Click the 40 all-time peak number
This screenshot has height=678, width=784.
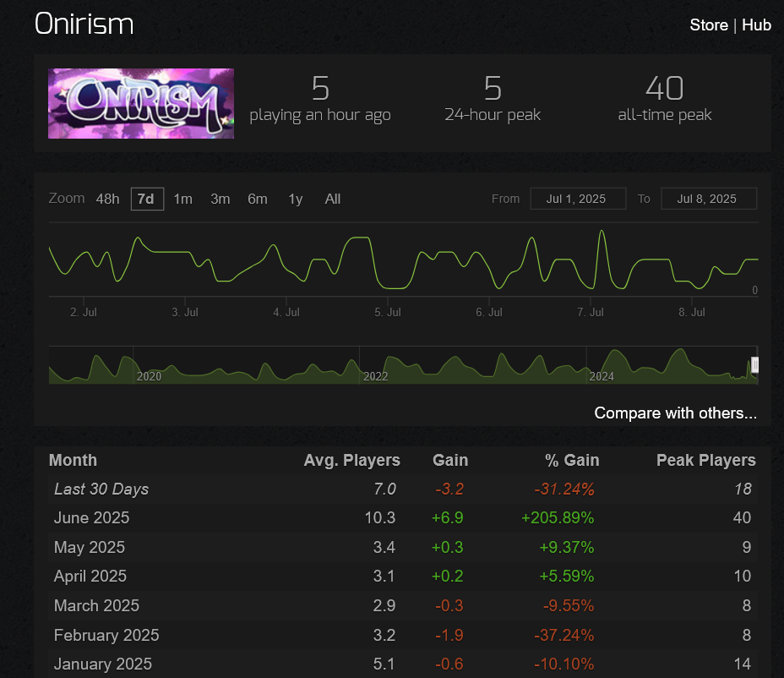(x=665, y=89)
